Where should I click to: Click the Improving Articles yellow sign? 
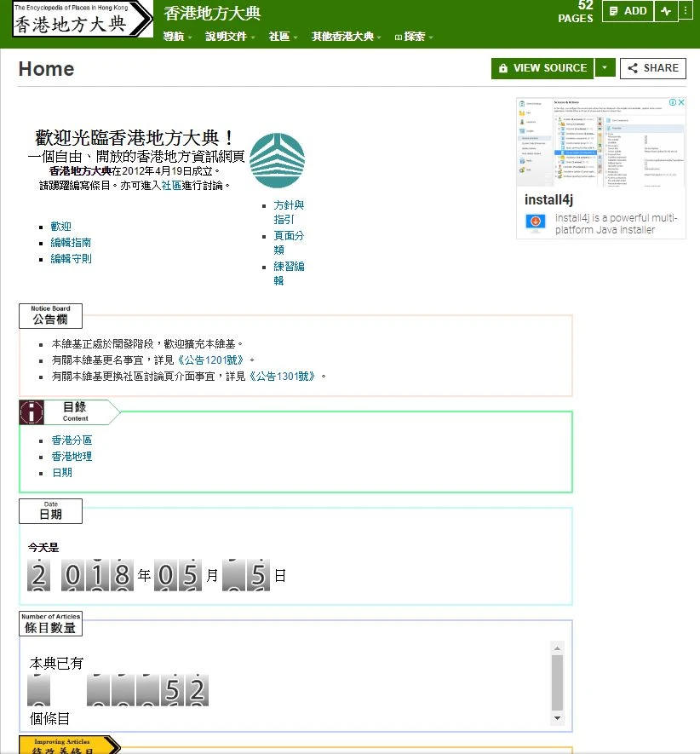[69, 745]
